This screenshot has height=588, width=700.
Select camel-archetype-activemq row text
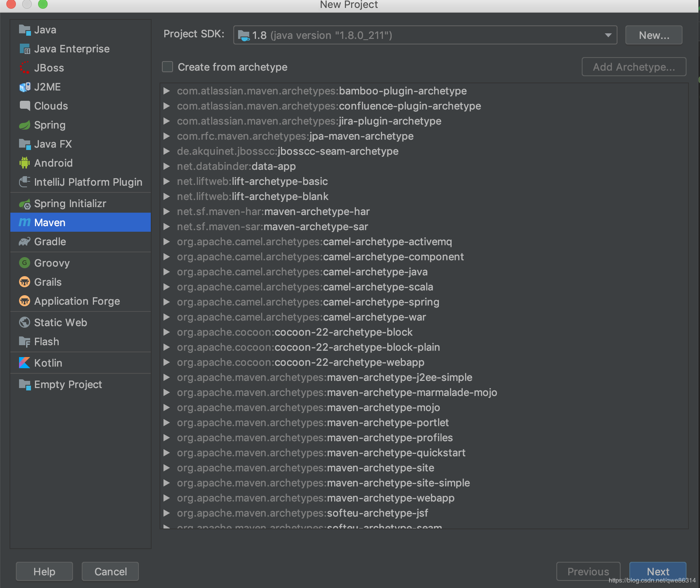pyautogui.click(x=315, y=242)
